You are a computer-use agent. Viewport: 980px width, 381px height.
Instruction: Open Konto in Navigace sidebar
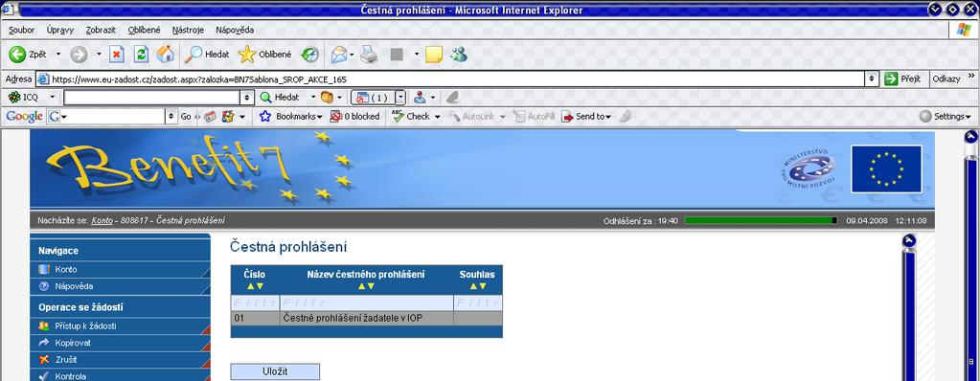pyautogui.click(x=120, y=270)
